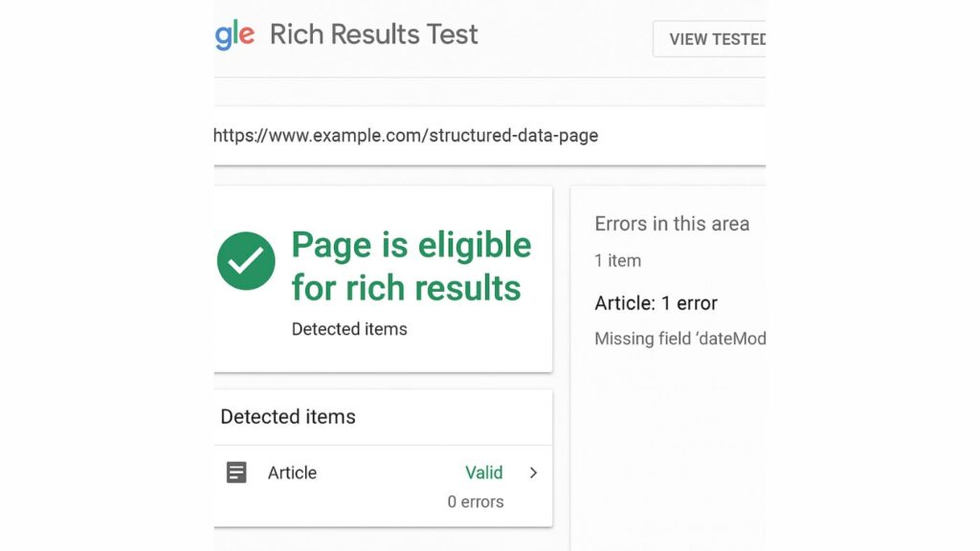Select the '1 item' errors count
Image resolution: width=980 pixels, height=551 pixels.
coord(617,260)
